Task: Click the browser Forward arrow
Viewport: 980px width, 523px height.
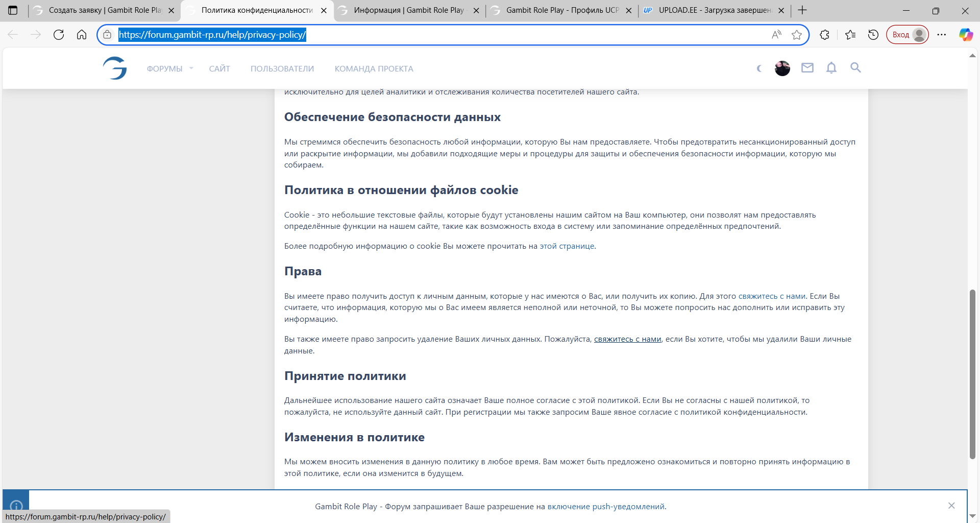Action: tap(36, 35)
